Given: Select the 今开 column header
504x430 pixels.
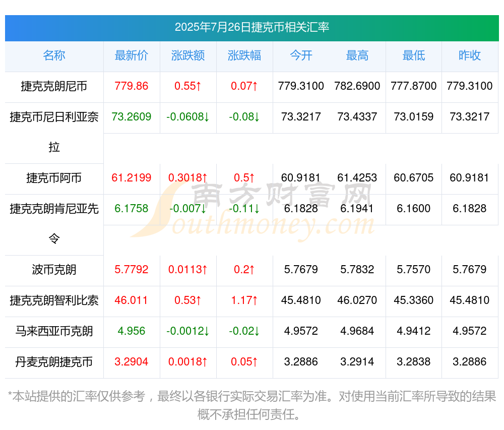Looking at the screenshot, I should [x=301, y=55].
